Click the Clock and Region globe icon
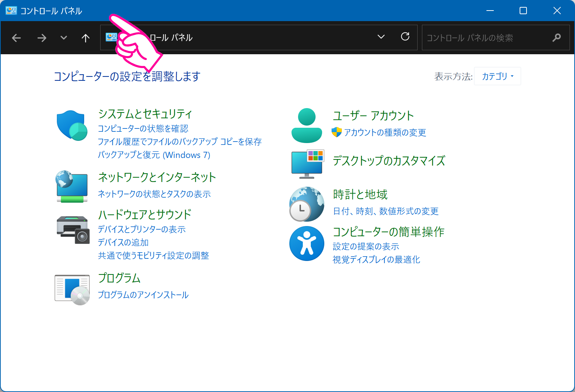The height and width of the screenshot is (392, 575). [306, 204]
